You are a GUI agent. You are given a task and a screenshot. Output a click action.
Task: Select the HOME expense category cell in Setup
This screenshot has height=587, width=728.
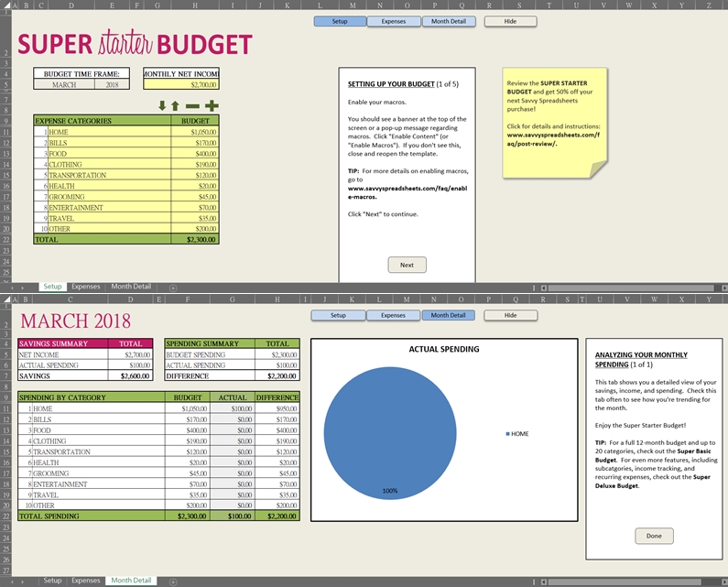(x=109, y=132)
